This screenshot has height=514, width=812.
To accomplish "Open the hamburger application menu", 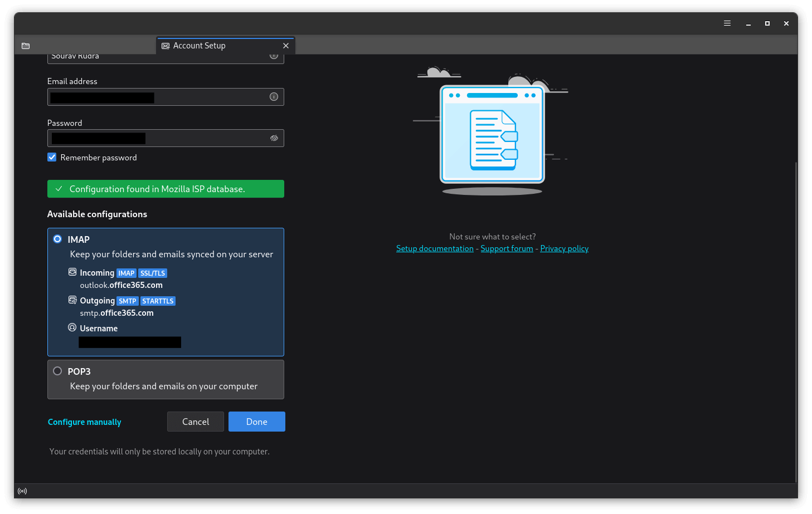I will click(727, 23).
